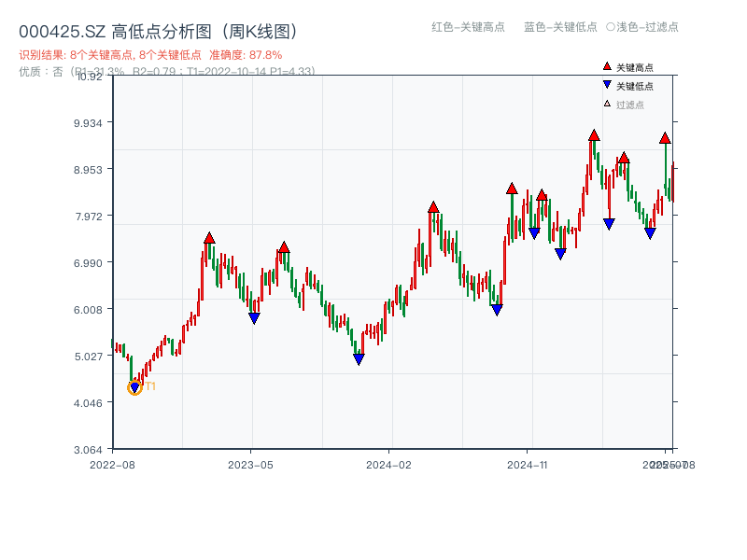
Task: Click the 6.990 y-axis label
Action: [x=88, y=263]
